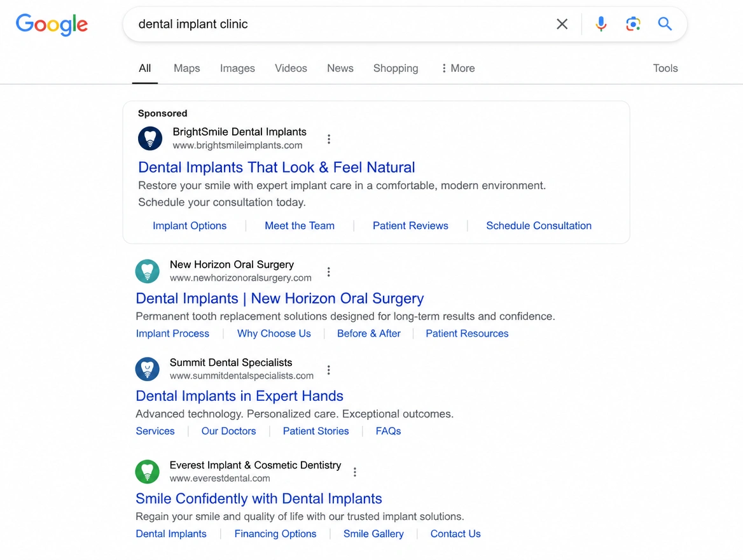Click the magnifying glass search button
The height and width of the screenshot is (560, 743).
coord(665,24)
